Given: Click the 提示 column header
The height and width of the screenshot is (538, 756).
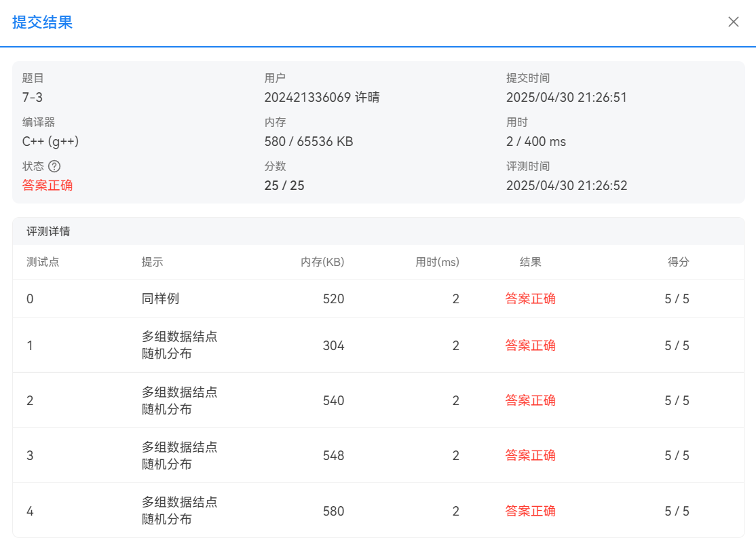Looking at the screenshot, I should click(153, 262).
